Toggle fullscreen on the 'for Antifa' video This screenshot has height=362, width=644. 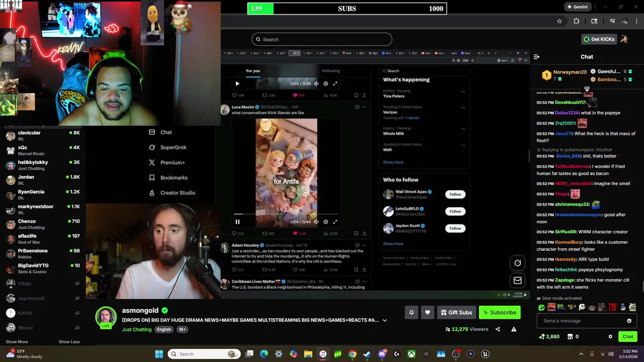[x=335, y=222]
